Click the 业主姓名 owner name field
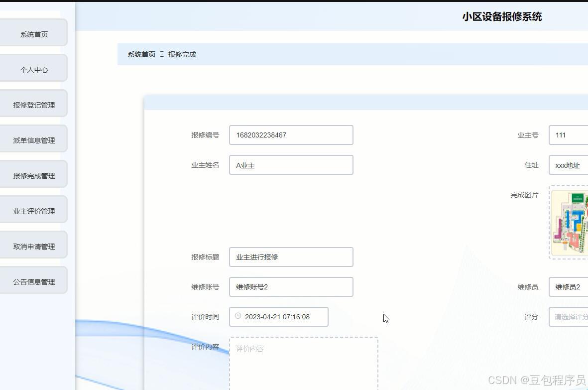This screenshot has height=390, width=588. 291,165
